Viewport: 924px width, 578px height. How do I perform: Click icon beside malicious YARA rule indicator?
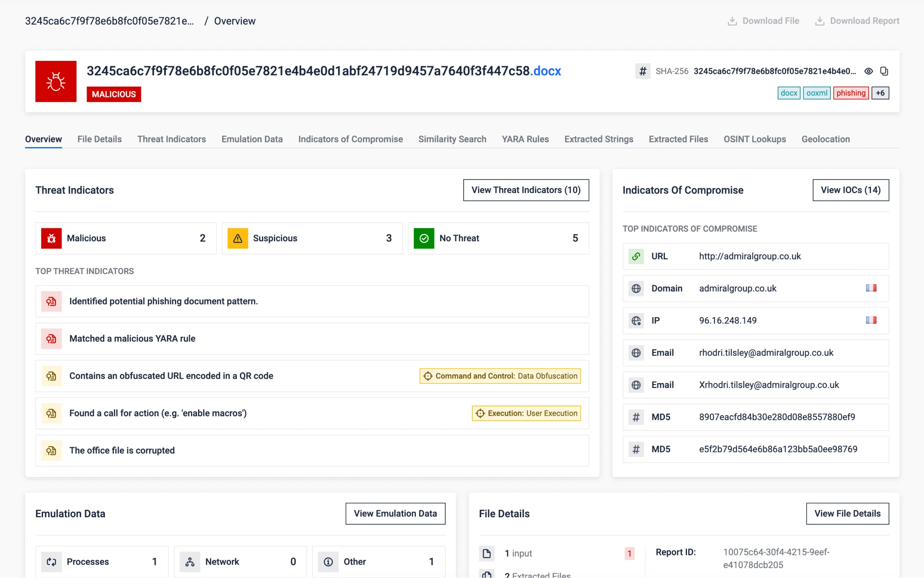(x=51, y=339)
